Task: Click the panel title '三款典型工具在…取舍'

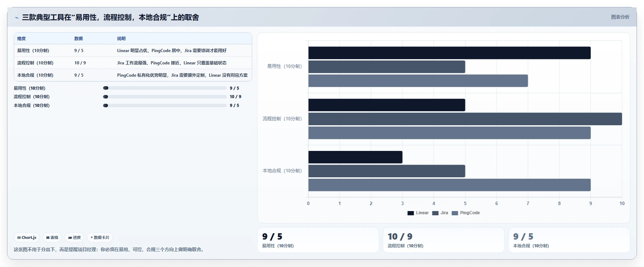Action: tap(110, 17)
